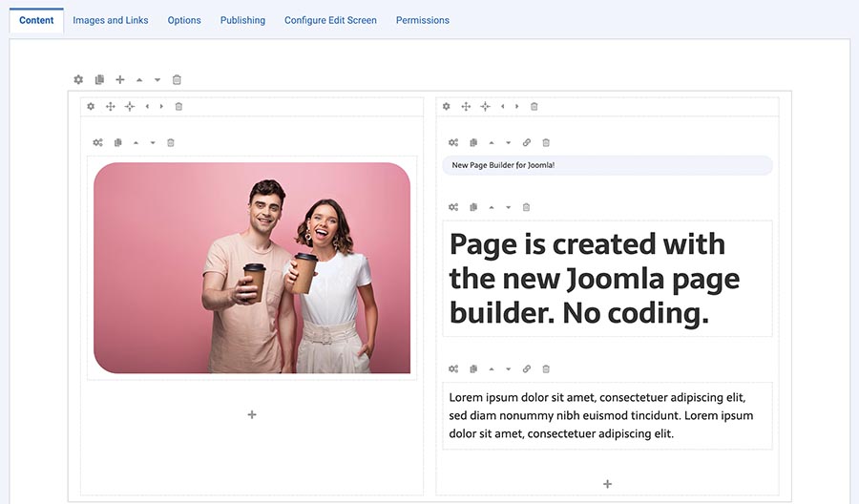Screen dimensions: 859x504
Task: Edit link of 'New Page Builder' badge element
Action: tap(527, 142)
